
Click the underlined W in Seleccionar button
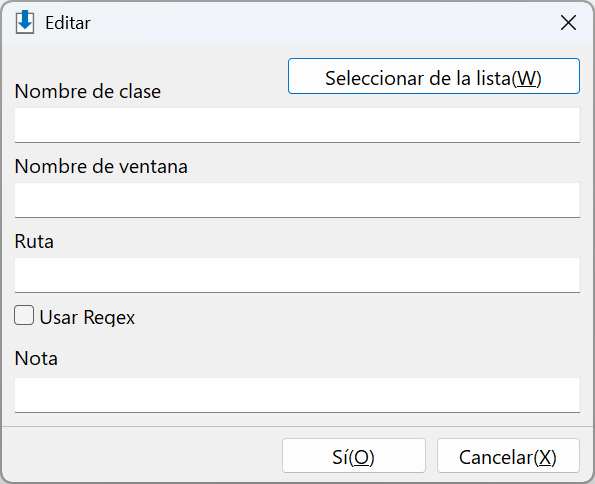(526, 78)
